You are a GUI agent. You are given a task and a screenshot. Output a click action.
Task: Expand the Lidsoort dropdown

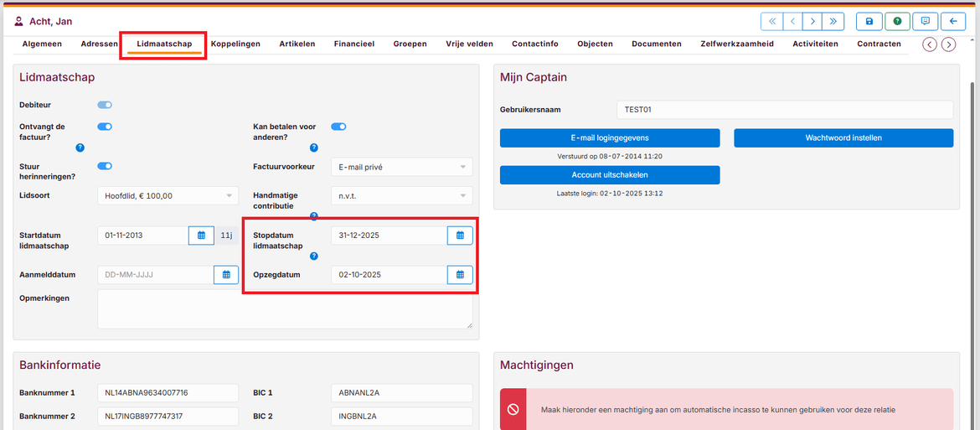[x=168, y=196]
